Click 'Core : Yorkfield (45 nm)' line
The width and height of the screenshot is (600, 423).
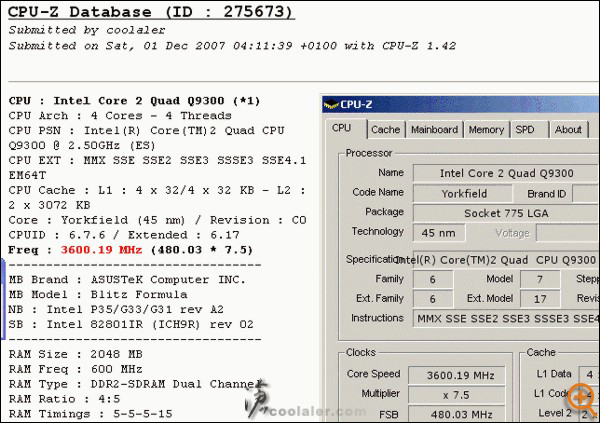coord(157,220)
